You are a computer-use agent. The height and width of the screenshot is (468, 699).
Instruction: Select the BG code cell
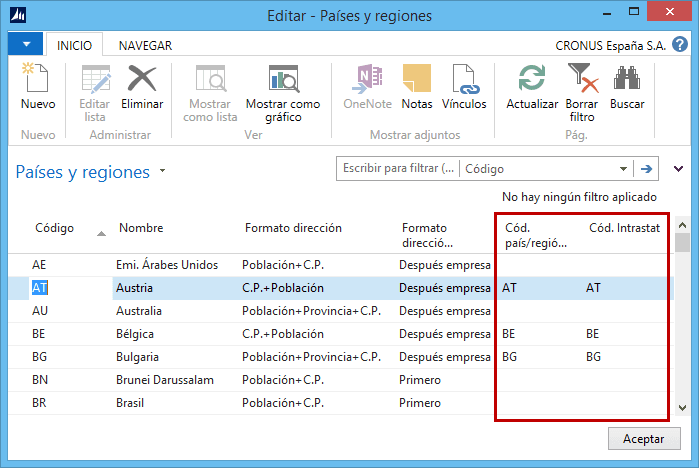point(39,357)
